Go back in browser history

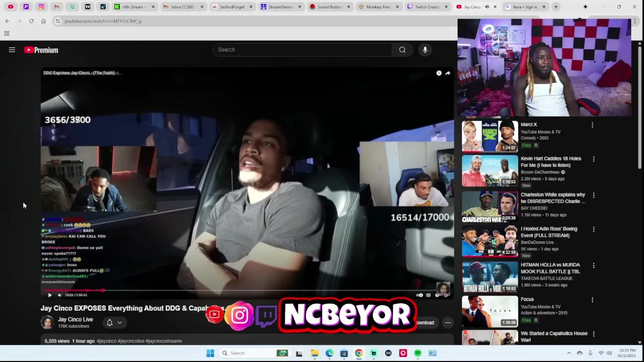(7, 21)
